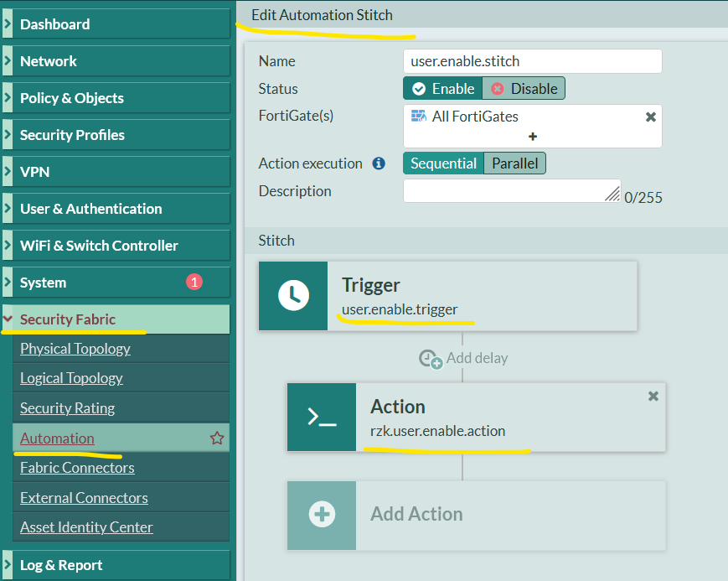
Task: Open the user.enable.trigger Trigger block
Action: (x=448, y=296)
